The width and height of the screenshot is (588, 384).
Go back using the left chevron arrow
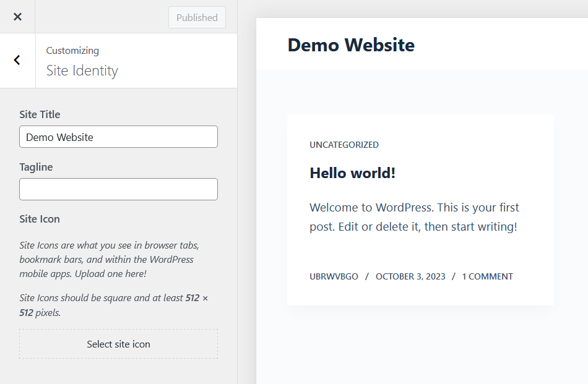(17, 61)
